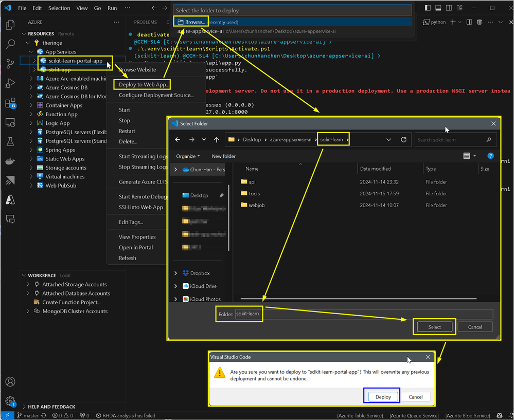The width and height of the screenshot is (514, 420).
Task: Open the Docker whale view
Action: [x=10, y=161]
